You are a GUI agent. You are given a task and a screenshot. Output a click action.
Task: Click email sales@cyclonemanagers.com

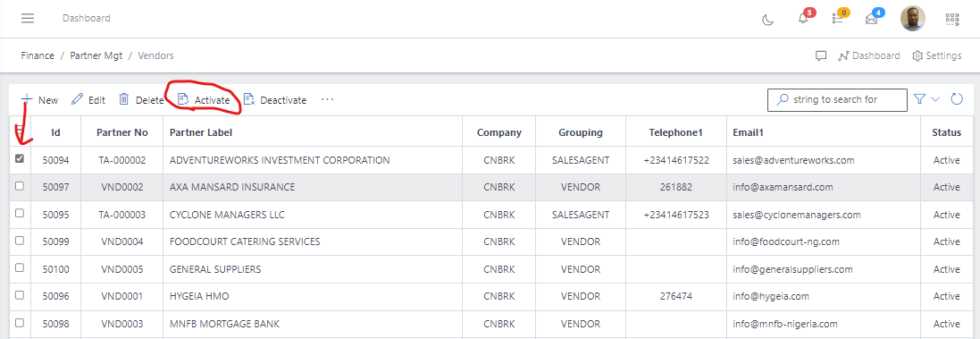pos(796,215)
